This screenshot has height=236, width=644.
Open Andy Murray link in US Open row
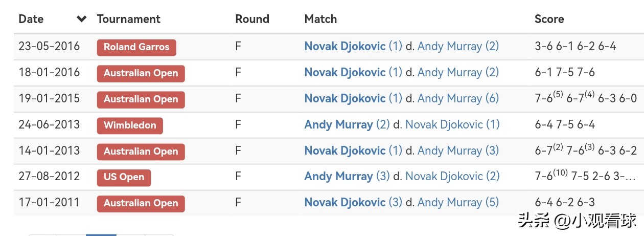(x=338, y=177)
